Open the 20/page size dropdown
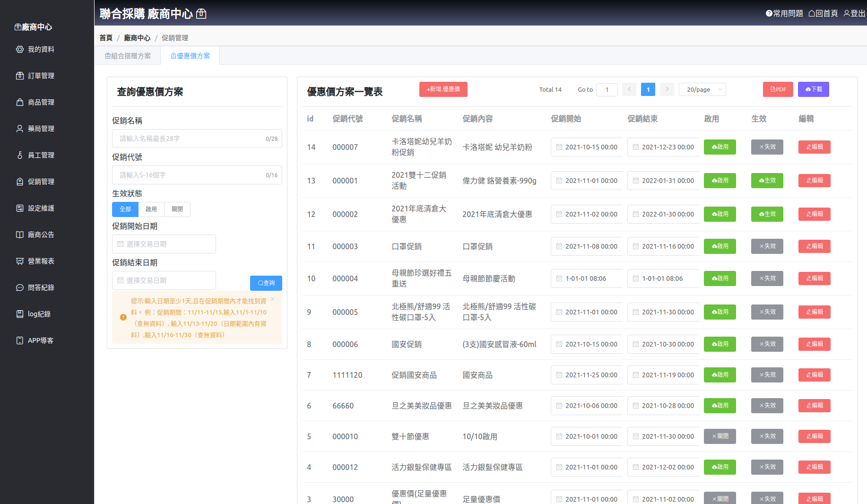The image size is (867, 504). tap(702, 89)
